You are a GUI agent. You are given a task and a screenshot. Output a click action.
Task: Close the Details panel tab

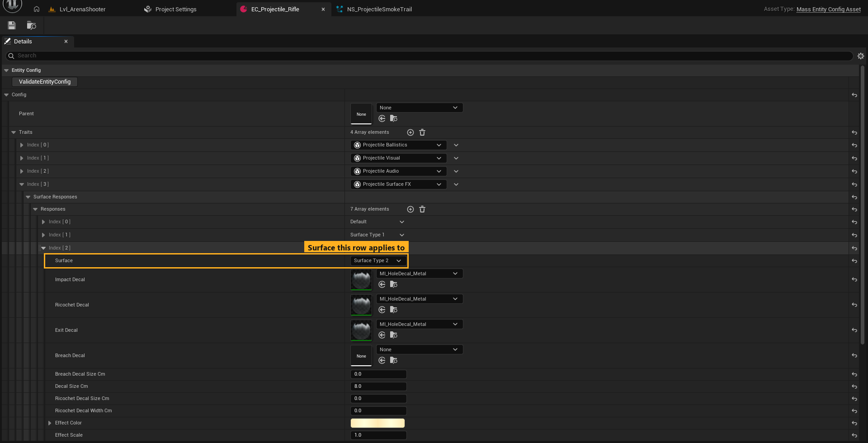(x=66, y=42)
